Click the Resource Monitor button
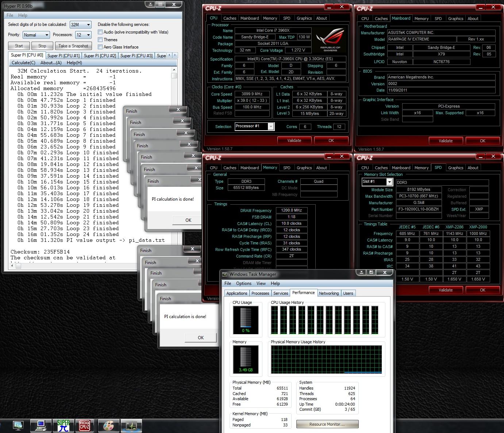 pyautogui.click(x=327, y=424)
